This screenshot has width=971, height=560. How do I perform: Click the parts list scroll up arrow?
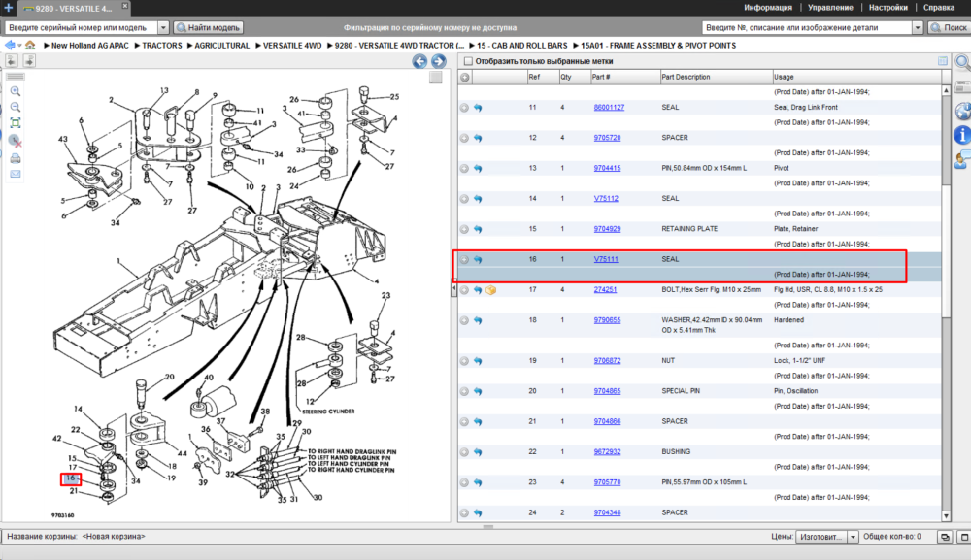946,90
